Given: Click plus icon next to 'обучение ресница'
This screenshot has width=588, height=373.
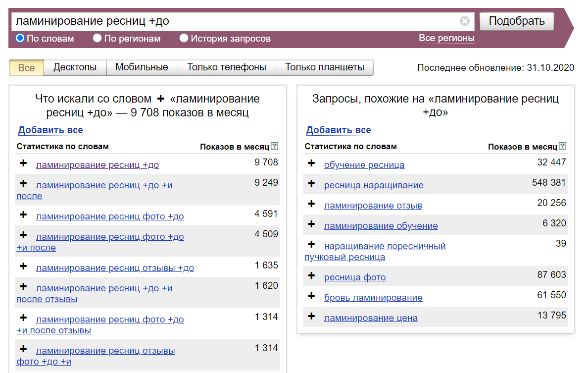Looking at the screenshot, I should coord(311,163).
